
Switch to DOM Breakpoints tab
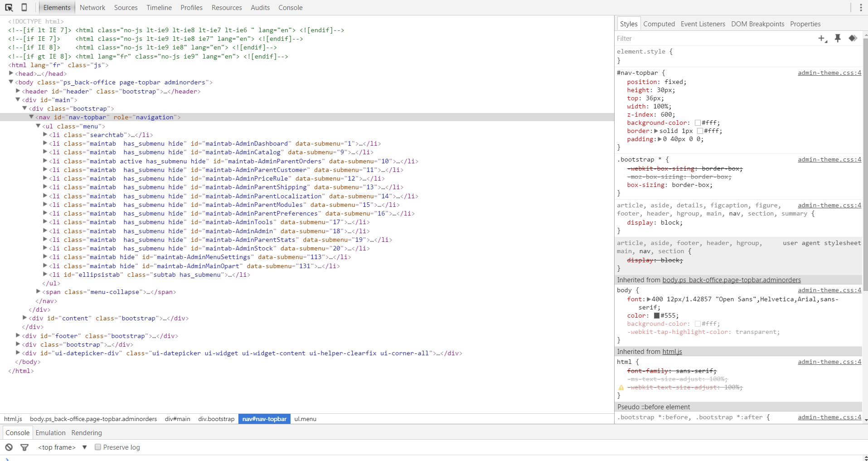tap(757, 24)
